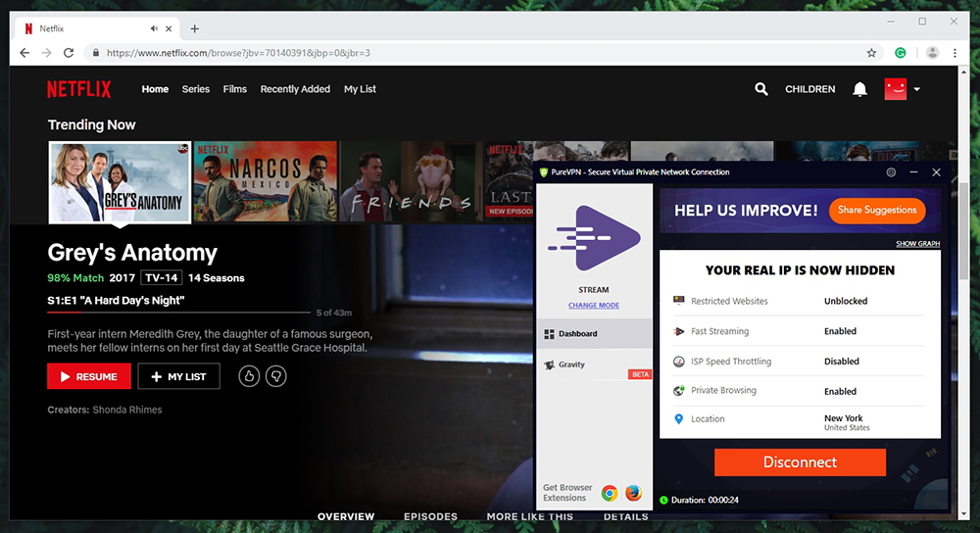Click the Netflix logo
The width and height of the screenshot is (980, 533).
point(79,89)
